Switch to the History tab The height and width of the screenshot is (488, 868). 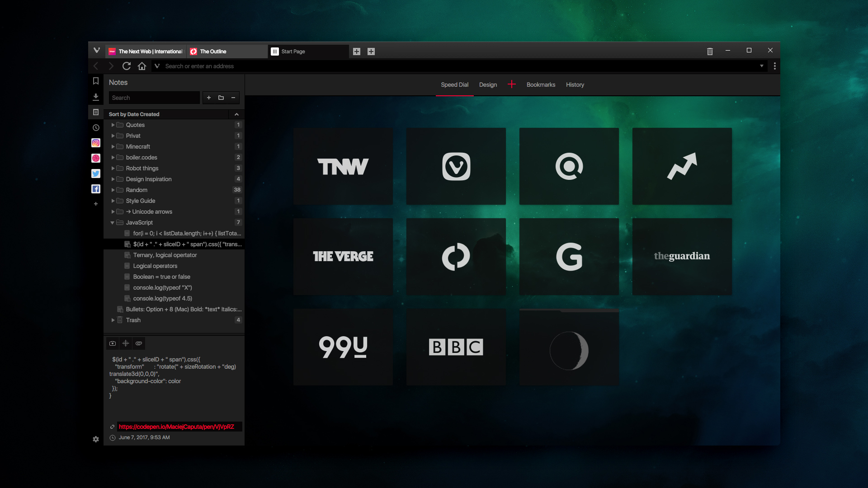click(x=575, y=84)
